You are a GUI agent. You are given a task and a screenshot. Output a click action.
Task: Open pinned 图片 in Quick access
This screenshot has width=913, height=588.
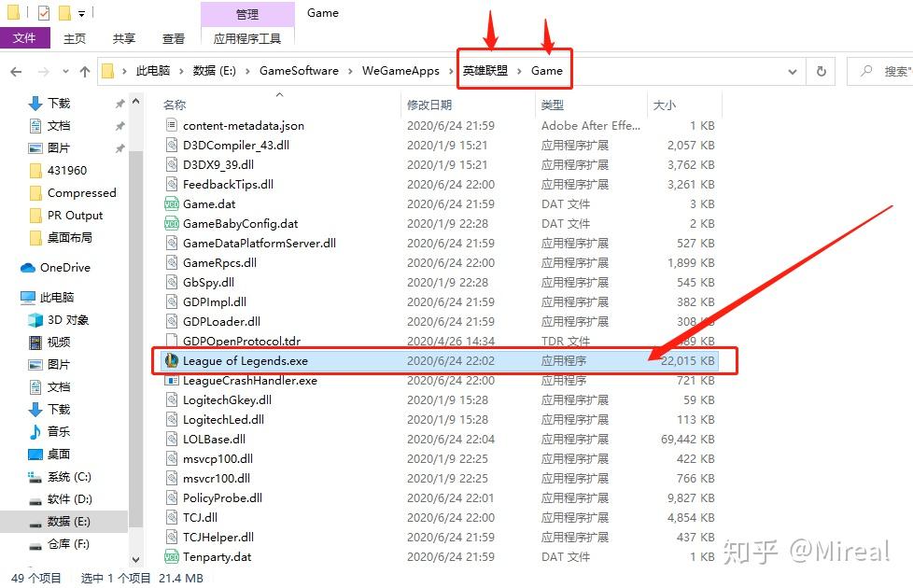(x=58, y=147)
